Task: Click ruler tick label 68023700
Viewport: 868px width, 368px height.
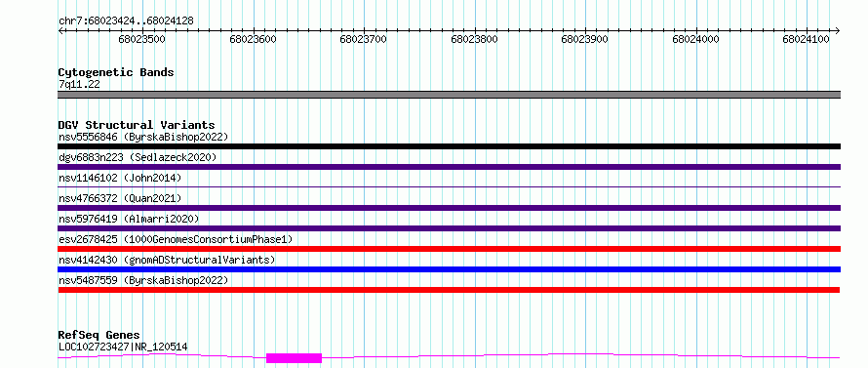Action: [x=363, y=39]
